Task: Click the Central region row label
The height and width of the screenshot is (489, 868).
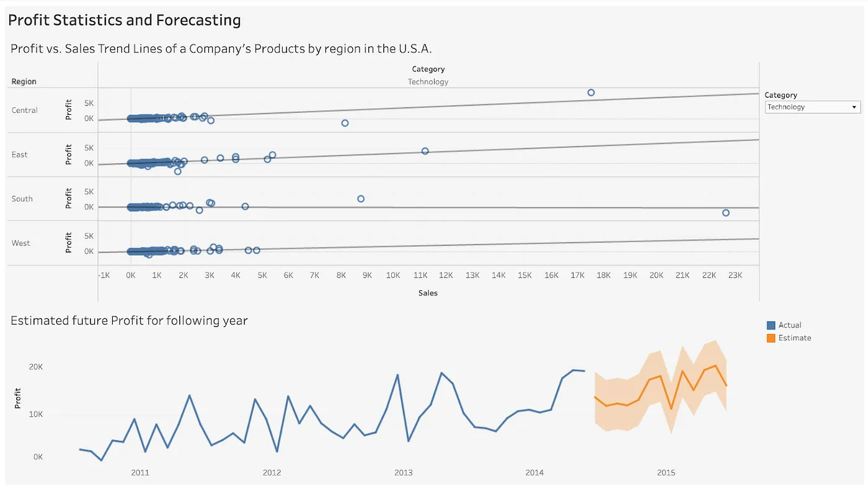Action: (25, 110)
